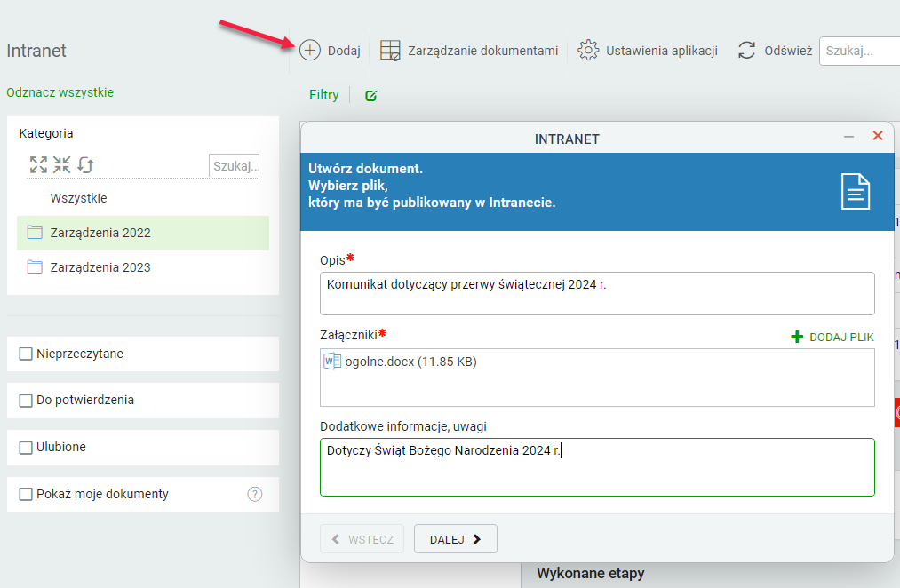Click the WSTECZ button
900x588 pixels.
click(x=362, y=538)
